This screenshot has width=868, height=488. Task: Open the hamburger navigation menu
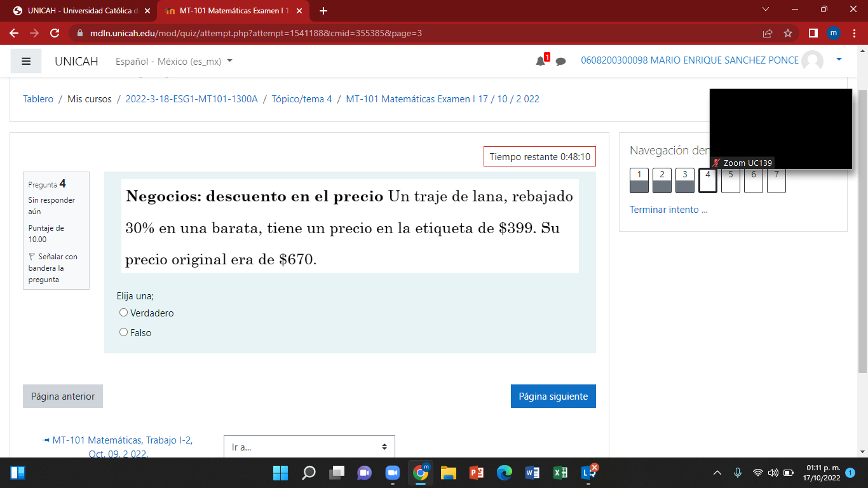[25, 60]
